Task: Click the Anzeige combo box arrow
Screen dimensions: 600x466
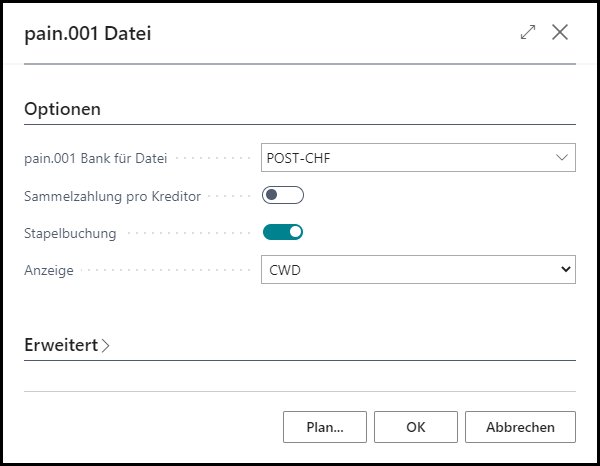Action: point(565,269)
